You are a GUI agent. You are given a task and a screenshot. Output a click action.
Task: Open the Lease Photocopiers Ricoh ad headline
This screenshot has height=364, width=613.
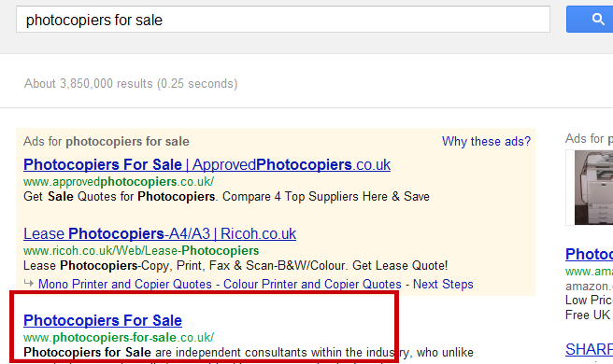coord(160,233)
